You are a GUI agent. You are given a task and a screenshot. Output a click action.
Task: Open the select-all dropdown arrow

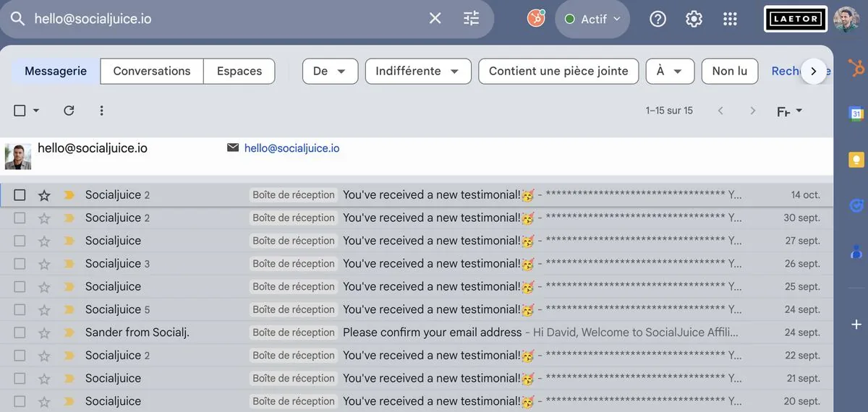(x=36, y=111)
